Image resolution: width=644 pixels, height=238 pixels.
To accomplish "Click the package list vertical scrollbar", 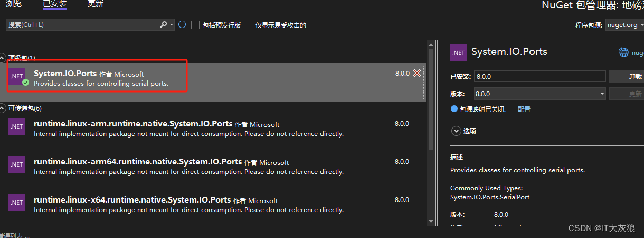I will [431, 99].
